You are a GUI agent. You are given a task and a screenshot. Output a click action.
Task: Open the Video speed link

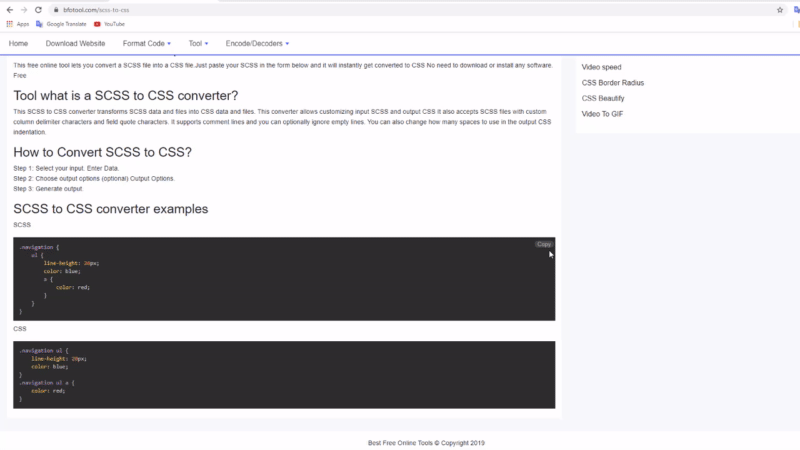[601, 67]
